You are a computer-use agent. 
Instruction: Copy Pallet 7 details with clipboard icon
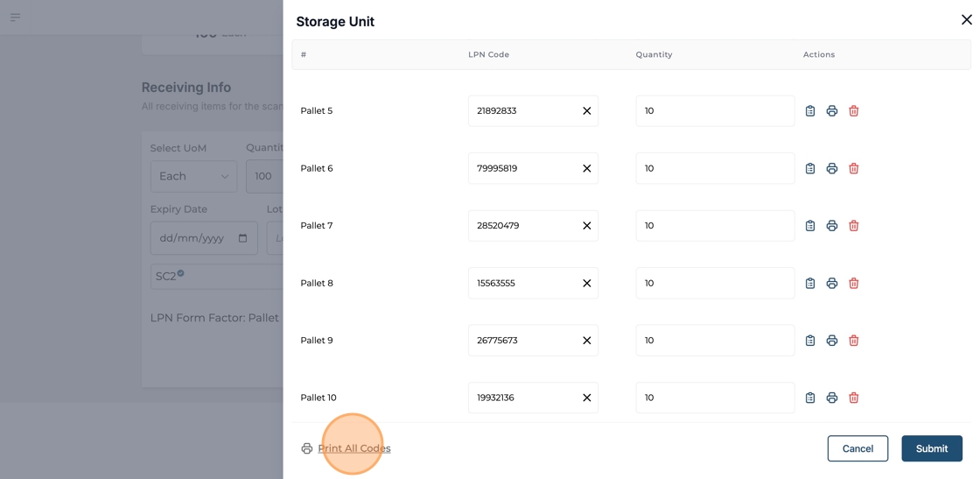pyautogui.click(x=809, y=226)
